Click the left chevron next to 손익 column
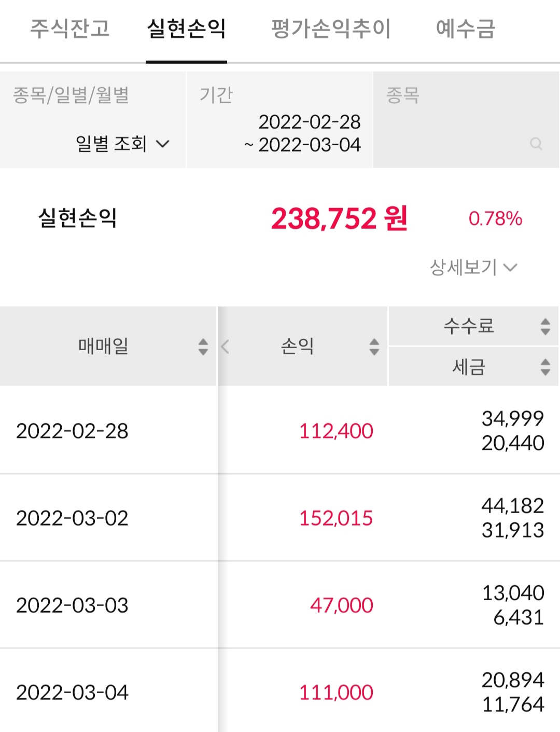The width and height of the screenshot is (560, 732). coord(225,347)
